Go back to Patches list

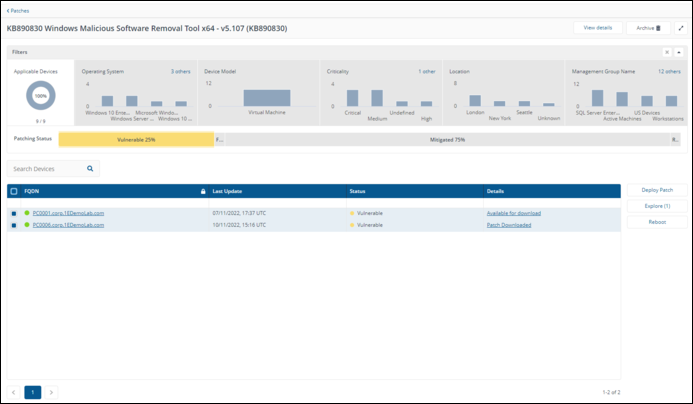[x=18, y=10]
